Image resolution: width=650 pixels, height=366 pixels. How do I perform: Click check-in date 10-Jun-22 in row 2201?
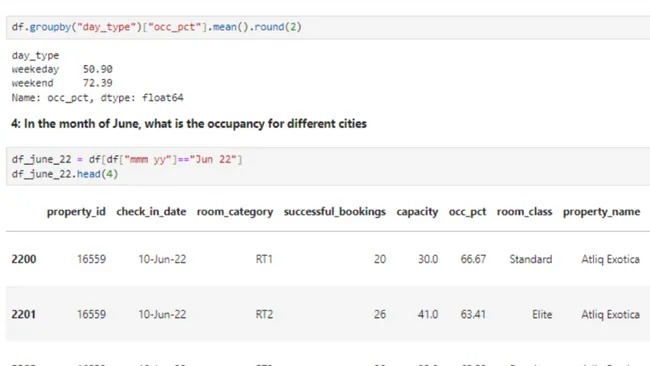[162, 315]
